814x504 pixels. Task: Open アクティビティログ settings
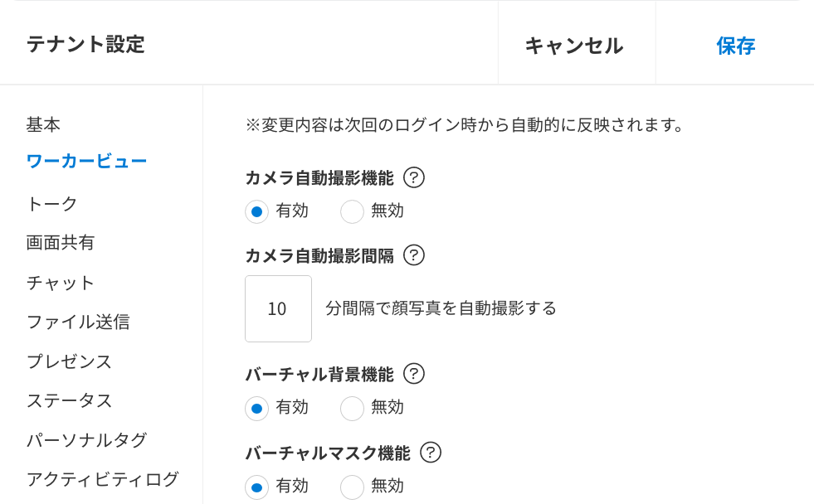(x=102, y=479)
